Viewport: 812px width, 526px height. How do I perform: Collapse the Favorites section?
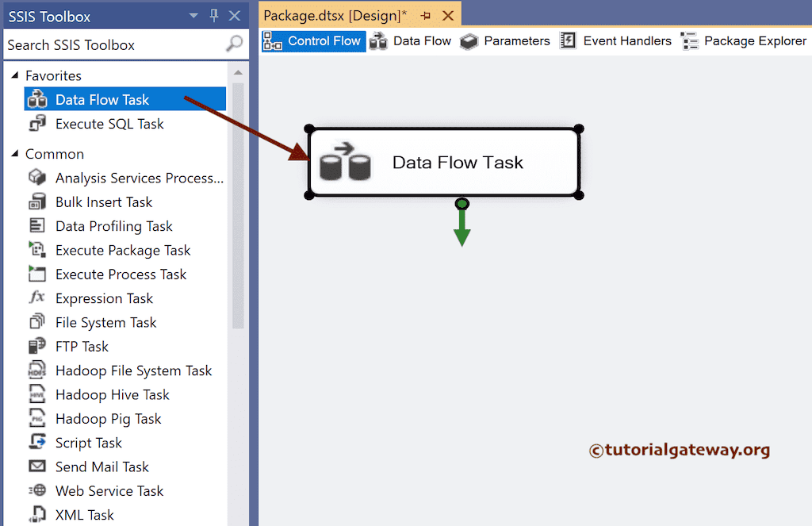tap(14, 75)
